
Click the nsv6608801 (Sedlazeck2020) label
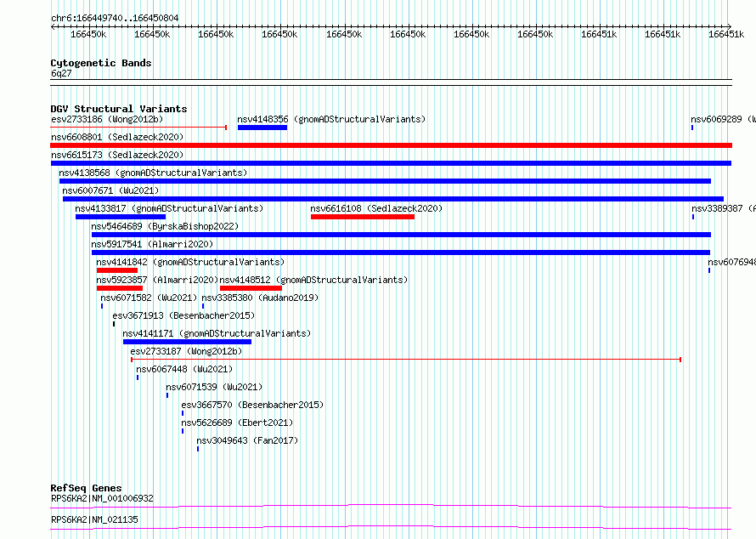117,137
